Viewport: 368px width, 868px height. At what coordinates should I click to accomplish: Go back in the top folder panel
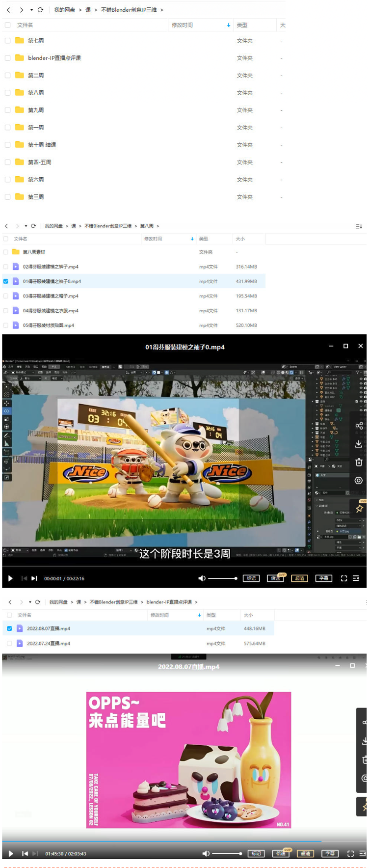point(8,10)
